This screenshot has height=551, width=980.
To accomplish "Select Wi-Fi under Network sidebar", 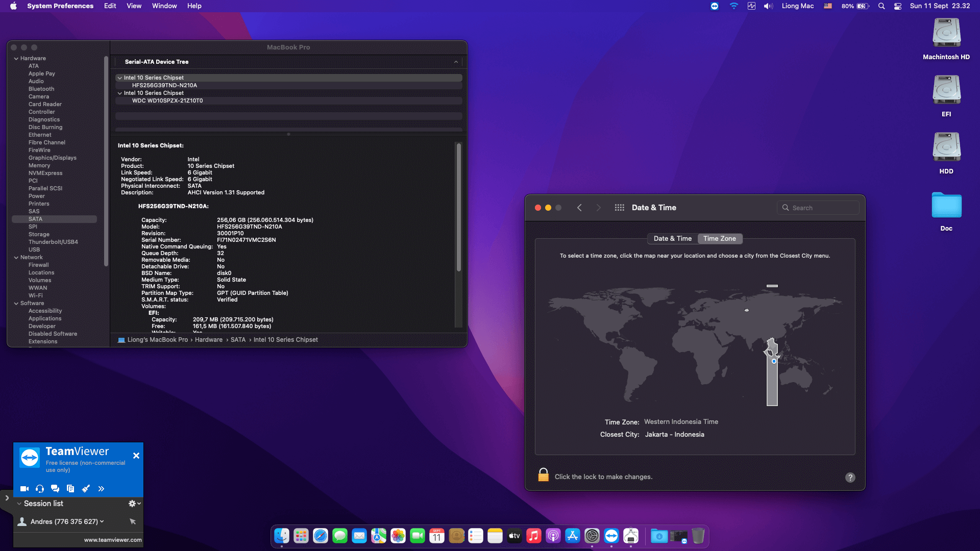I will (x=36, y=295).
